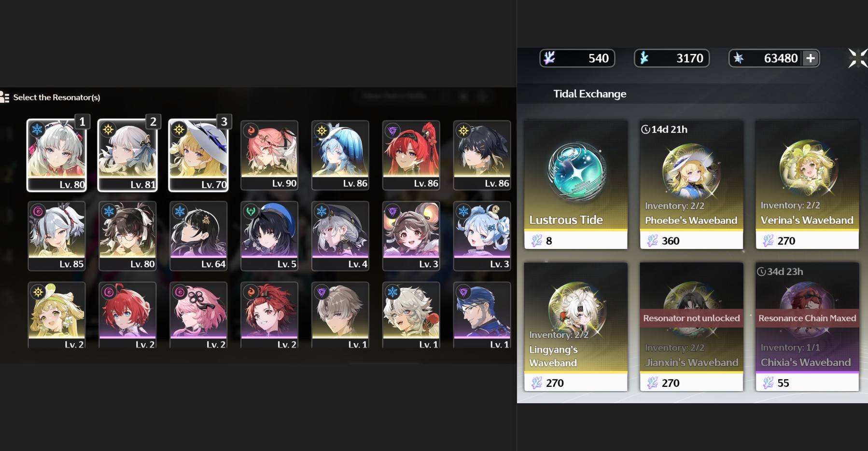
Task: Deselect slot 3 resonator at Lv. 70
Action: pyautogui.click(x=198, y=155)
